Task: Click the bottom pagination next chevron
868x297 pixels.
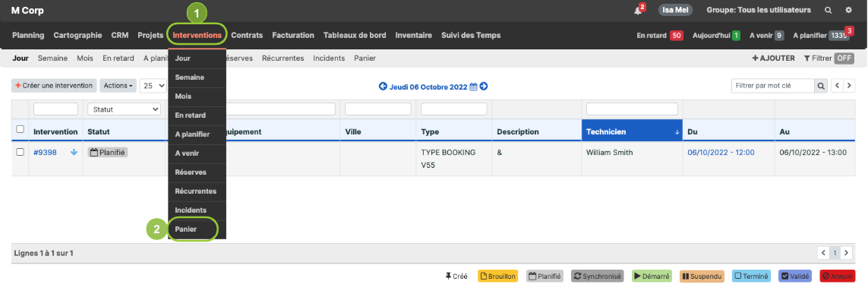Action: point(847,253)
